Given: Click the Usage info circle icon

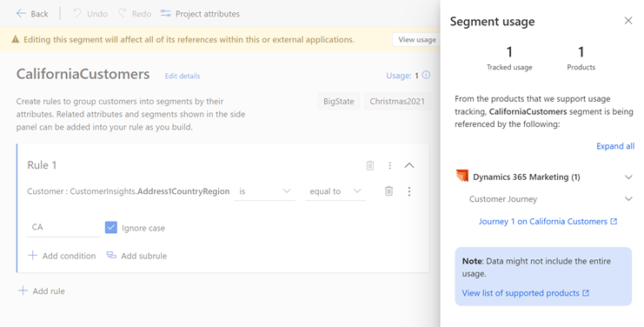Looking at the screenshot, I should click(427, 75).
